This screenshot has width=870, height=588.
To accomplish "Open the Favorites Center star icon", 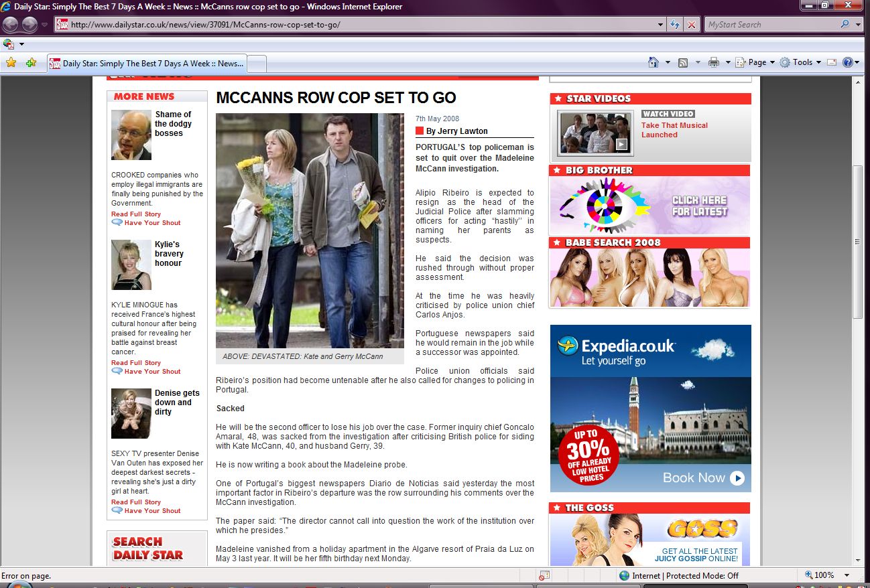I will 11,62.
